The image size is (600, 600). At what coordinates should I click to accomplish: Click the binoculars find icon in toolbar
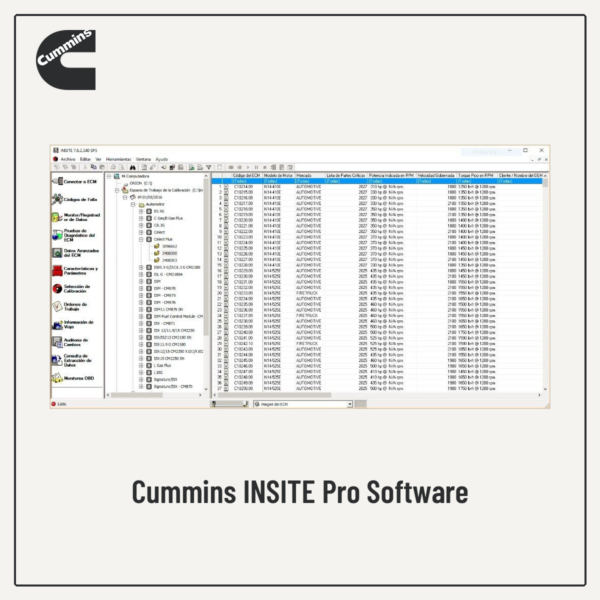tap(132, 167)
